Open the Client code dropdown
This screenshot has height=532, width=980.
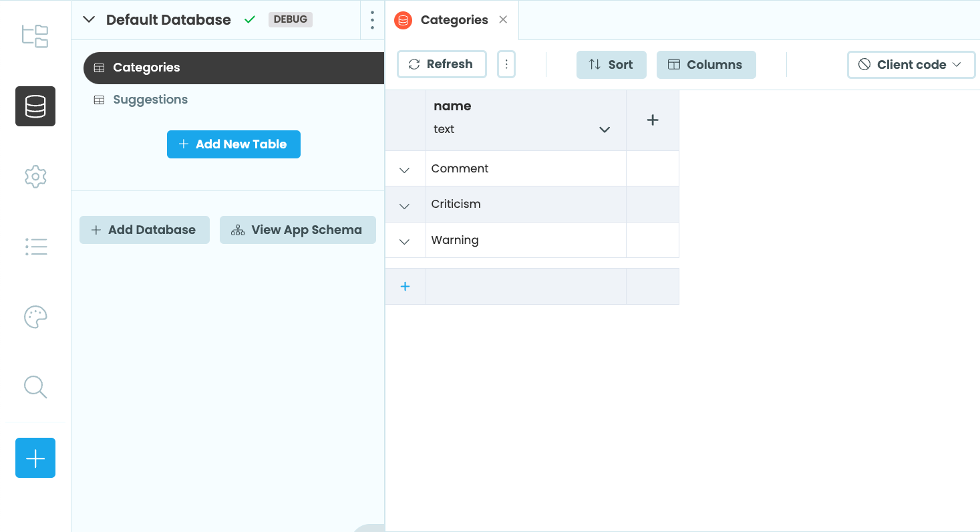tap(911, 65)
